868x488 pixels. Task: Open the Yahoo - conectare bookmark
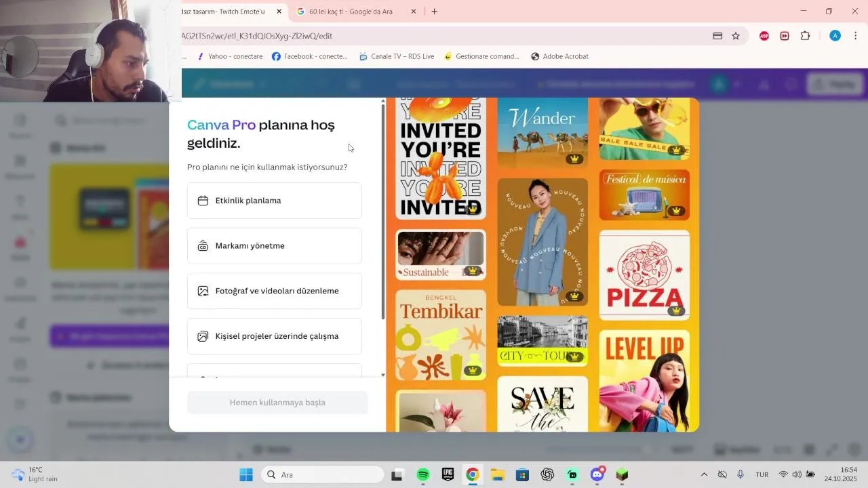click(229, 56)
